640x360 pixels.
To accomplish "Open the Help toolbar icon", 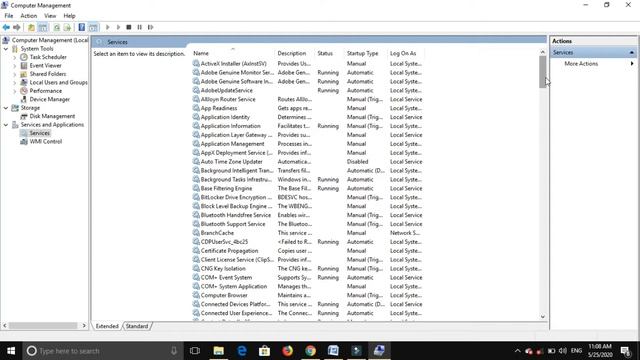I will point(82,27).
